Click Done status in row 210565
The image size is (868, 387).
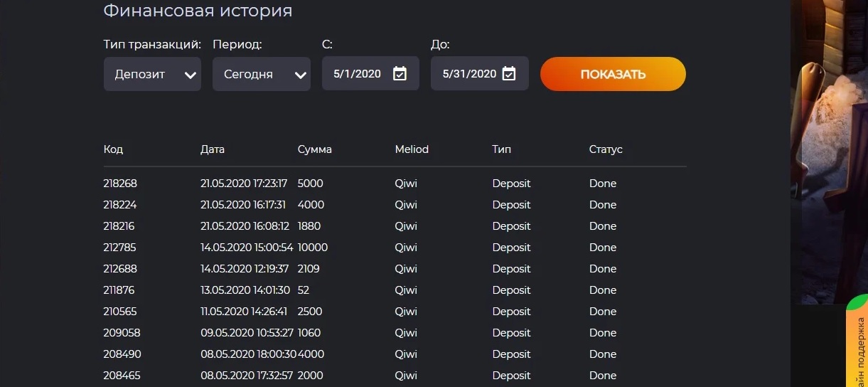[603, 312]
